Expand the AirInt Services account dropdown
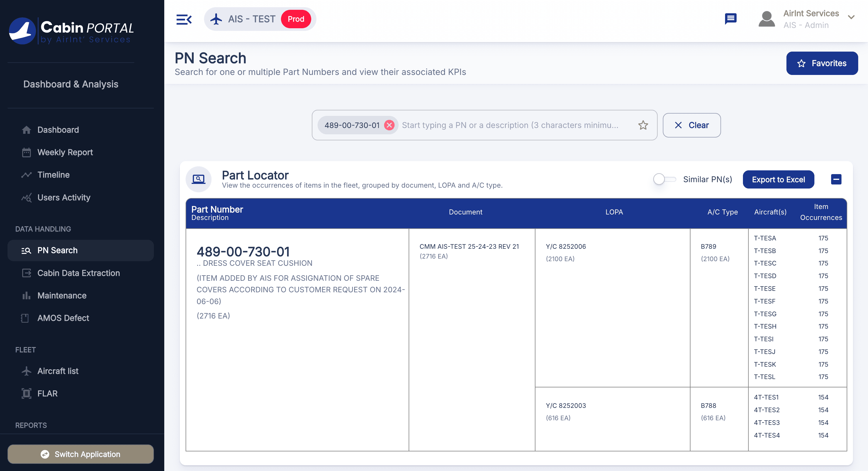868x471 pixels. tap(851, 18)
